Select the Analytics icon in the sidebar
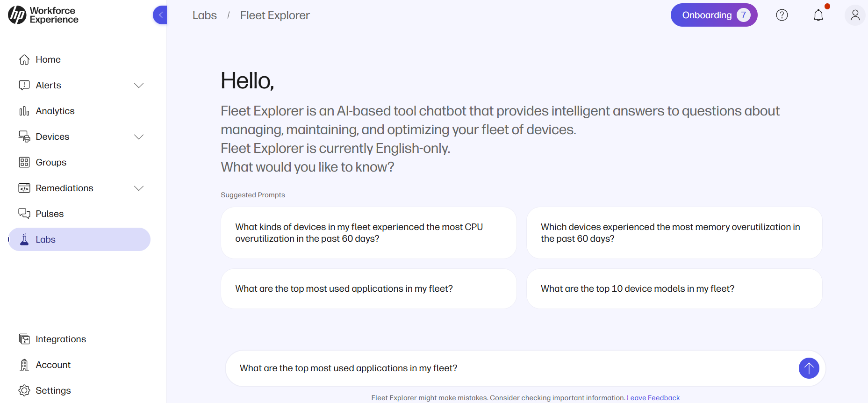The image size is (868, 403). point(24,111)
